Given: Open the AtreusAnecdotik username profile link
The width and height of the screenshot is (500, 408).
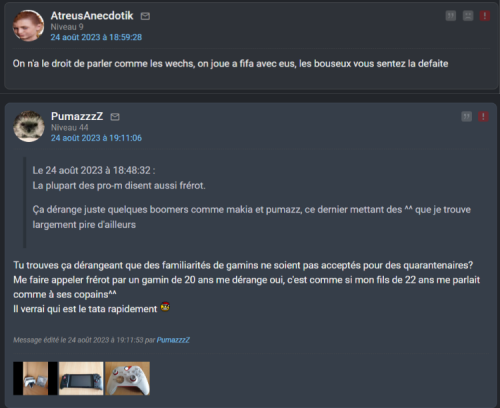Looking at the screenshot, I should [x=92, y=16].
